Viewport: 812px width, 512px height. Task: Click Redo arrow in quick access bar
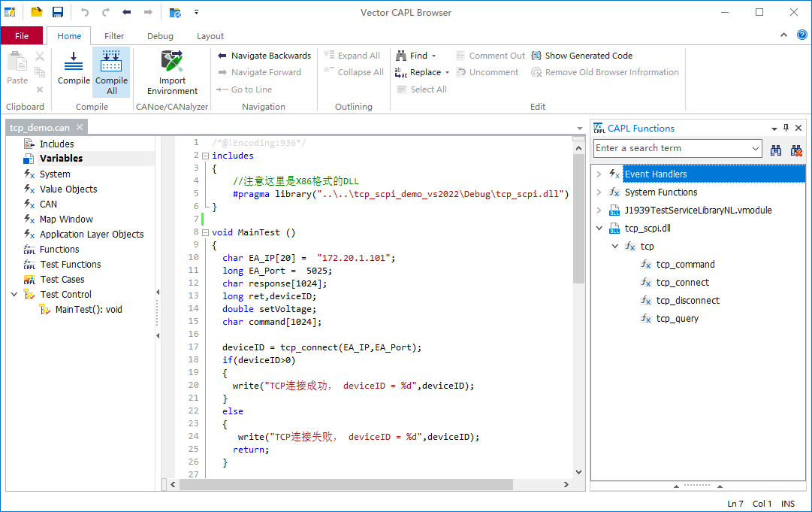[x=106, y=12]
